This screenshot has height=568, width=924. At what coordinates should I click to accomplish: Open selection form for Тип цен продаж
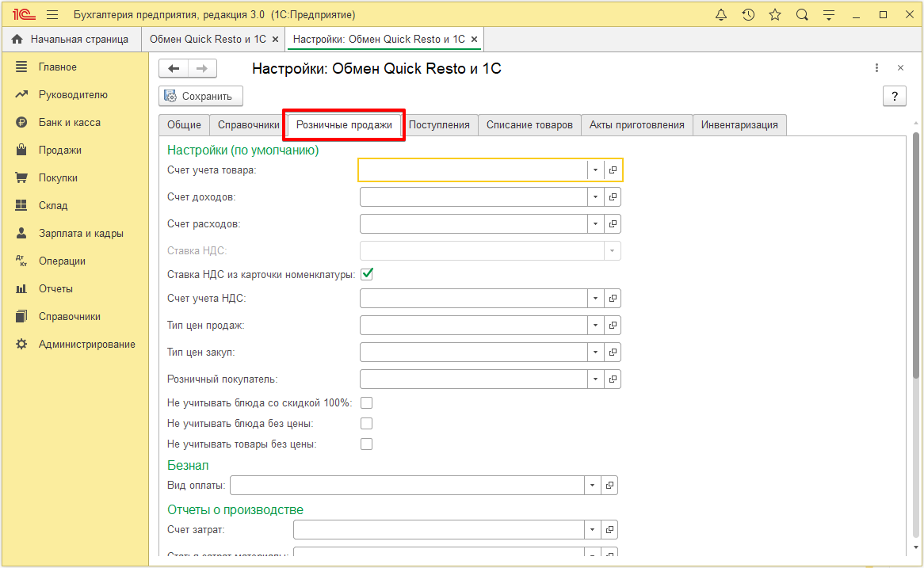coord(613,326)
